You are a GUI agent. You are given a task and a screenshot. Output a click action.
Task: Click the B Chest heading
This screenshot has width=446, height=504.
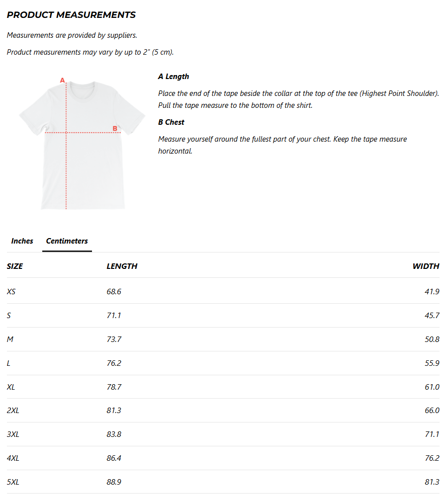click(171, 122)
